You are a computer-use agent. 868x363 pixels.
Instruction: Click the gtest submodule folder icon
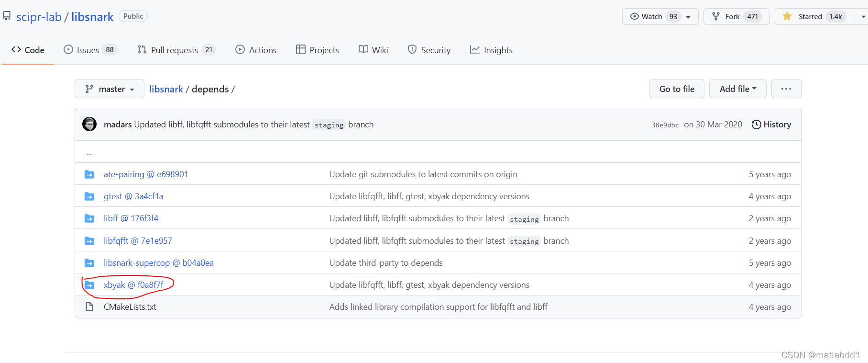point(89,196)
